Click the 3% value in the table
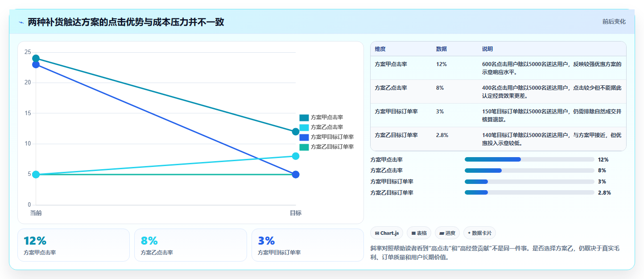The width and height of the screenshot is (644, 279). [440, 112]
